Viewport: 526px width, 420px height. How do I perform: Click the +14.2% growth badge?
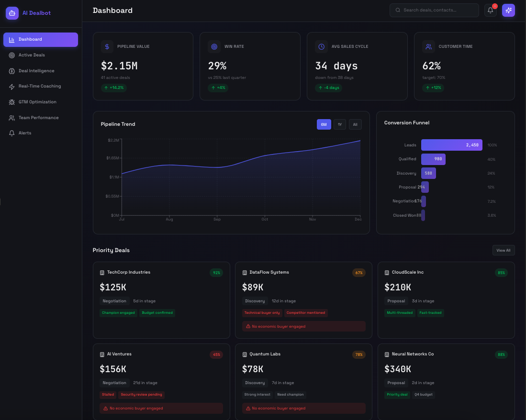pyautogui.click(x=114, y=88)
